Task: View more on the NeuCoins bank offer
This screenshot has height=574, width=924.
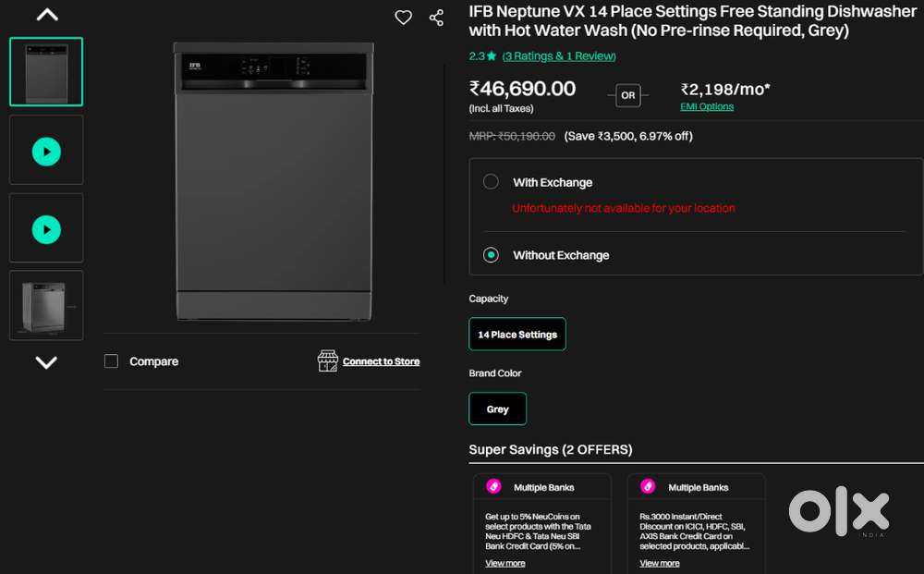Action: [505, 564]
